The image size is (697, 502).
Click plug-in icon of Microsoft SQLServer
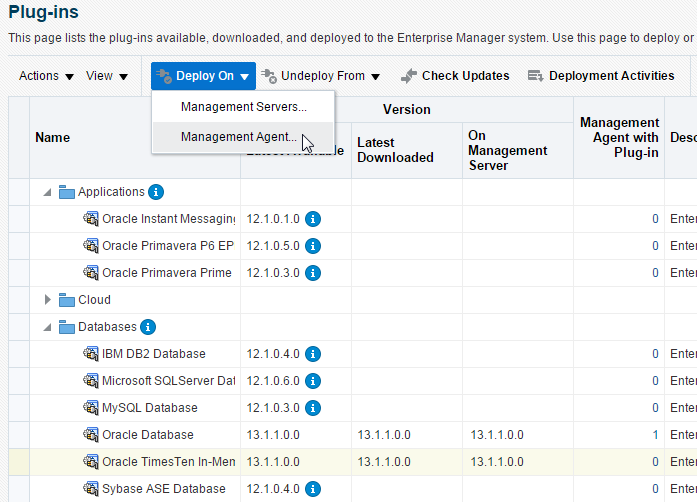pos(91,381)
